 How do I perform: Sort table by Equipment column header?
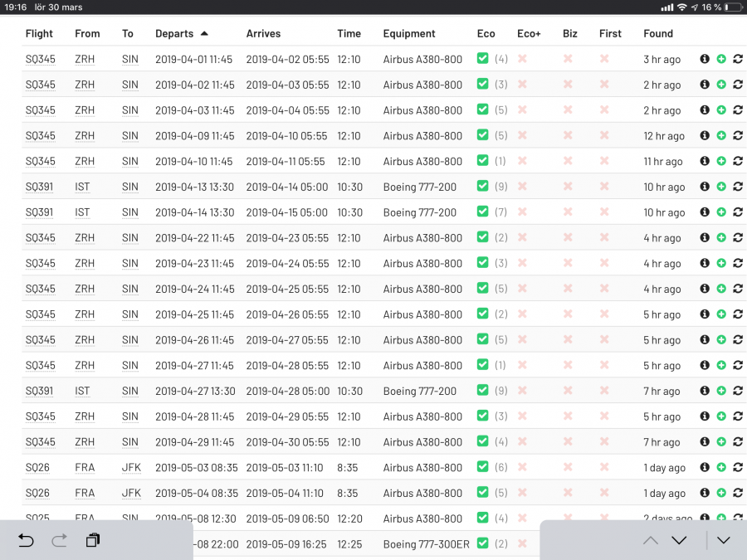pyautogui.click(x=409, y=34)
